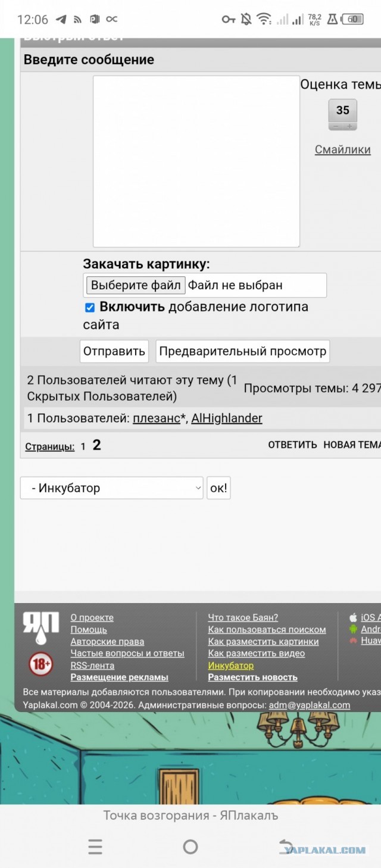Tap the VPN key icon in status bar
This screenshot has width=381, height=868.
[229, 19]
